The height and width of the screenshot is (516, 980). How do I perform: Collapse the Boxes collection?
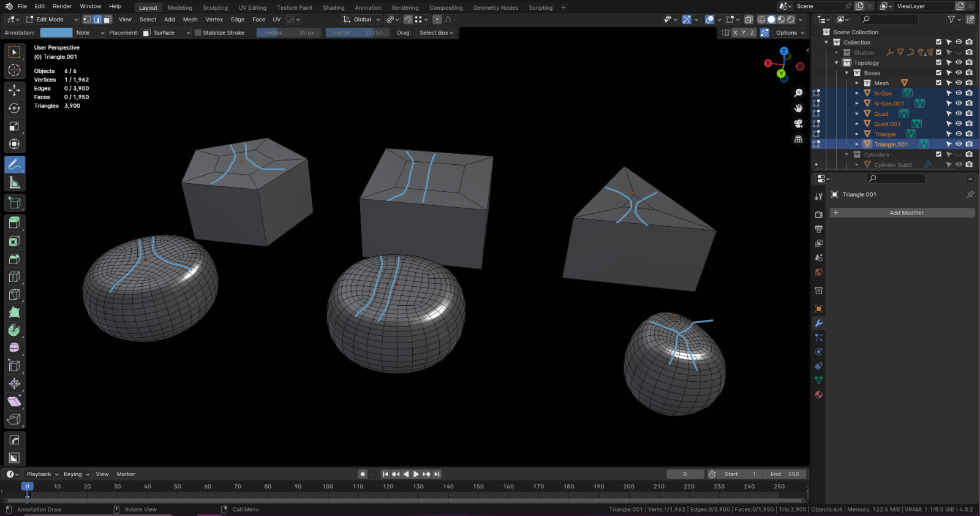(846, 73)
